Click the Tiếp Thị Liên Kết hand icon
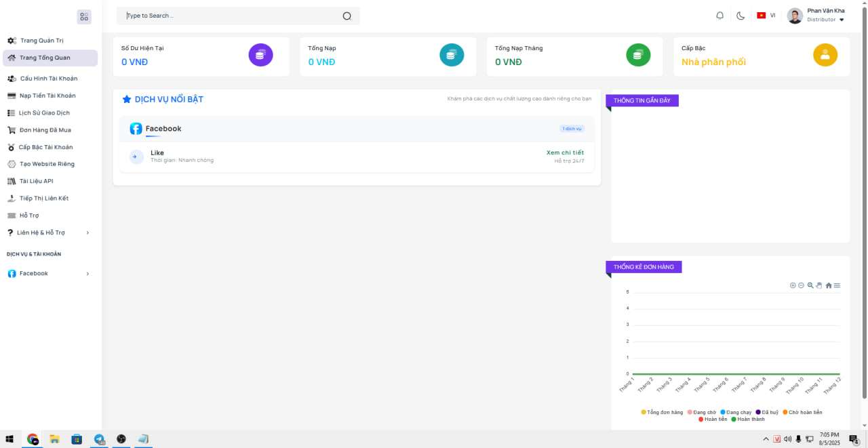Screen dimensions: 868x448 (12, 199)
